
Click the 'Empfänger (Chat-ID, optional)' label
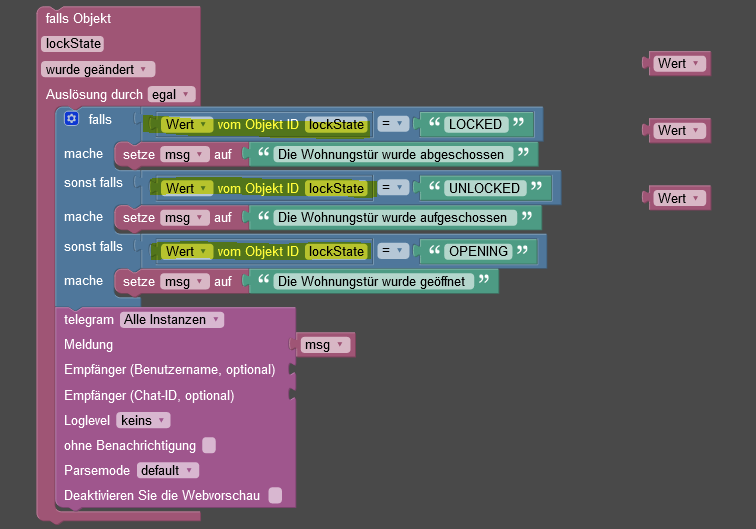click(x=149, y=395)
